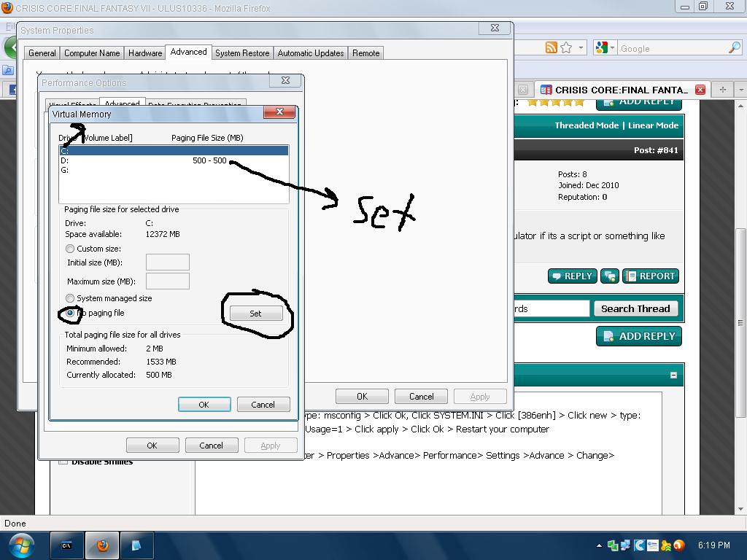Image resolution: width=747 pixels, height=560 pixels.
Task: Open command prompt taskbar icon
Action: point(66,545)
